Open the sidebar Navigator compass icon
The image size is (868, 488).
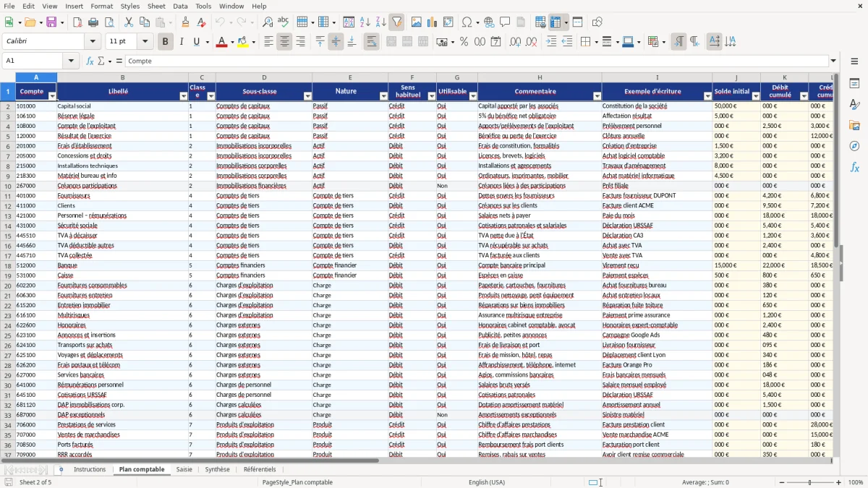(854, 146)
